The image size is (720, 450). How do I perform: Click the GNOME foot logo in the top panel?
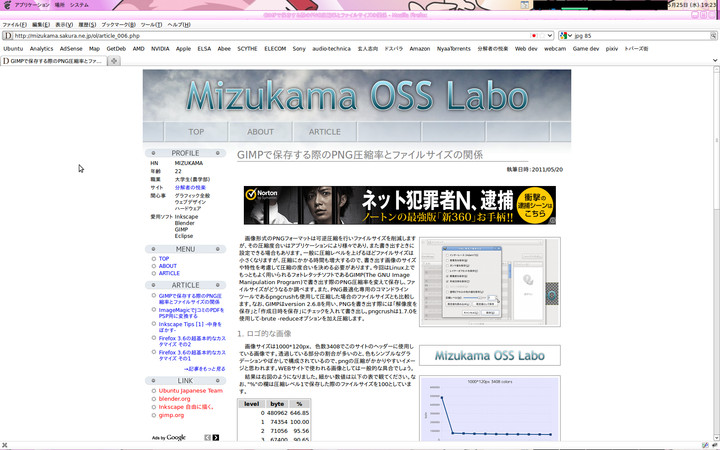click(x=7, y=5)
